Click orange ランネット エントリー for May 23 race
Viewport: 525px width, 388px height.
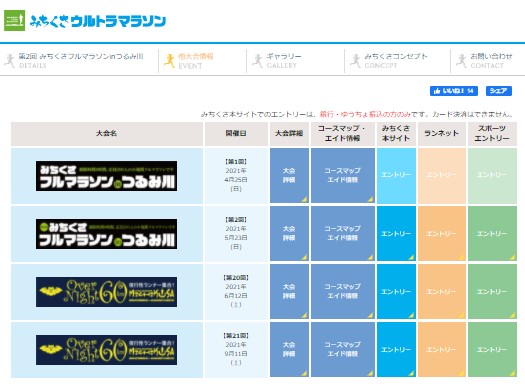[442, 233]
